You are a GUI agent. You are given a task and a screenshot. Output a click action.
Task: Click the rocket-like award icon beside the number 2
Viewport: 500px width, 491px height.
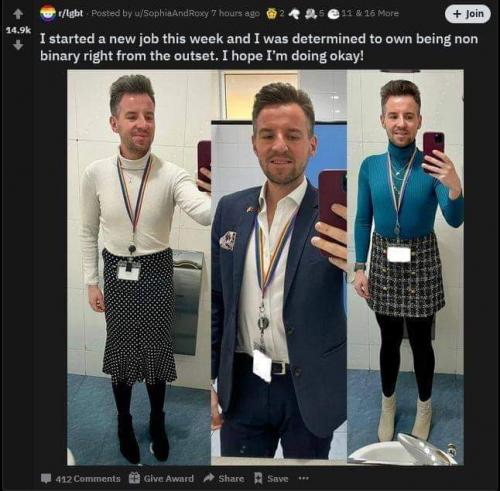click(293, 14)
